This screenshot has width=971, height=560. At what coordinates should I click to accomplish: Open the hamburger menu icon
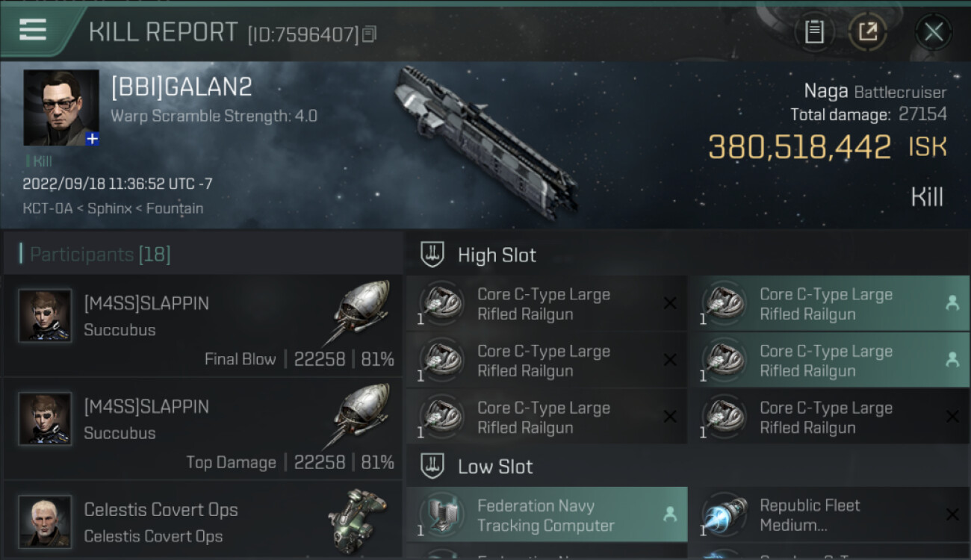(33, 30)
